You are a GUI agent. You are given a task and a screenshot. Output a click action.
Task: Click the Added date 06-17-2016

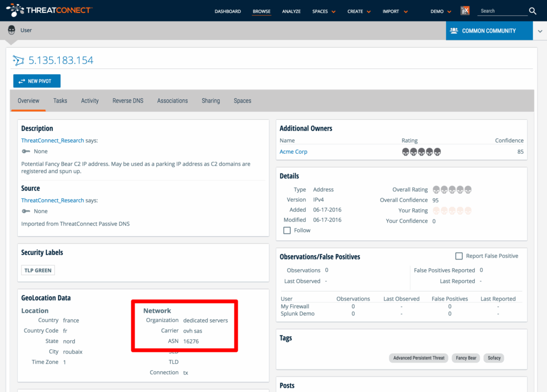[x=327, y=209]
